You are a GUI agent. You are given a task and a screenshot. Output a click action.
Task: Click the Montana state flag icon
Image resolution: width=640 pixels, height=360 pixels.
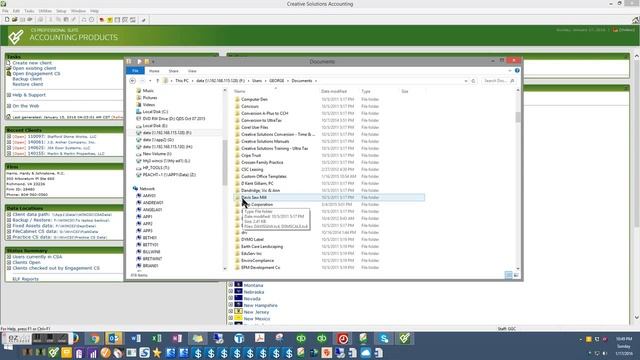coord(238,285)
